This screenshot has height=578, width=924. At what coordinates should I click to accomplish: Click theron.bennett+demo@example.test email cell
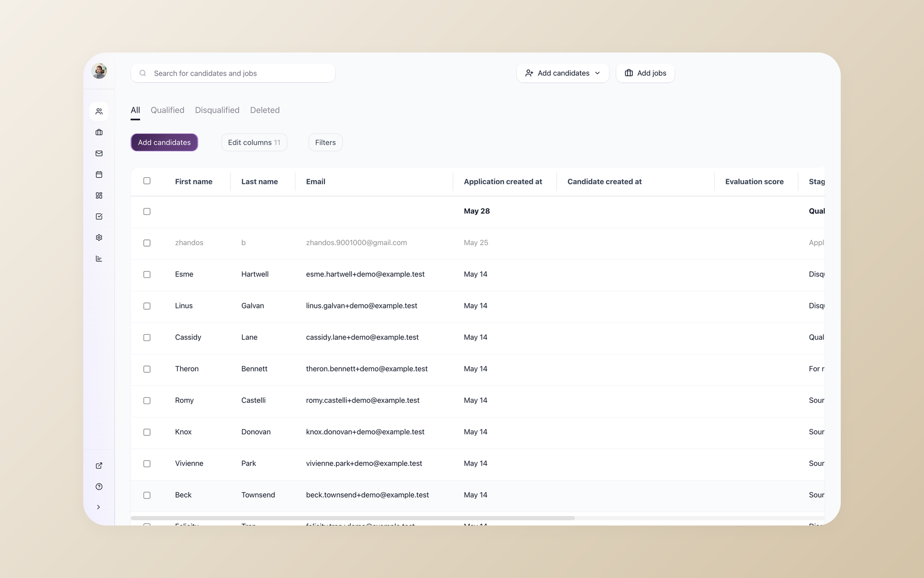pyautogui.click(x=367, y=369)
